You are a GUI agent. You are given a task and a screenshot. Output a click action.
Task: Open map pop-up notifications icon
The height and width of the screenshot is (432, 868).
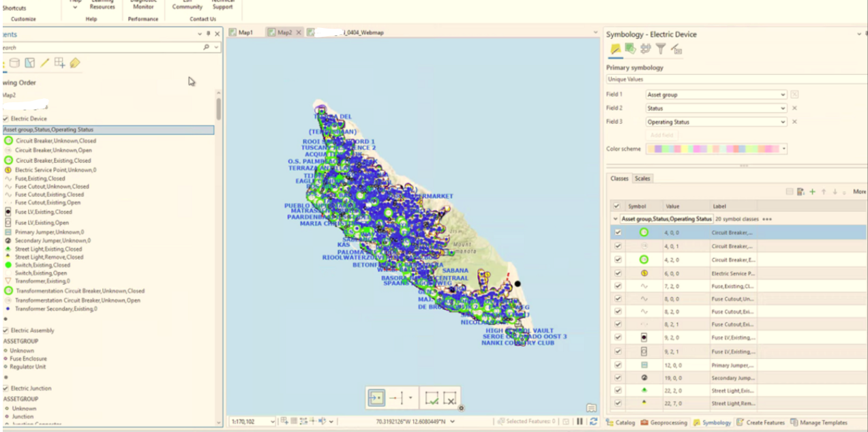click(x=591, y=408)
